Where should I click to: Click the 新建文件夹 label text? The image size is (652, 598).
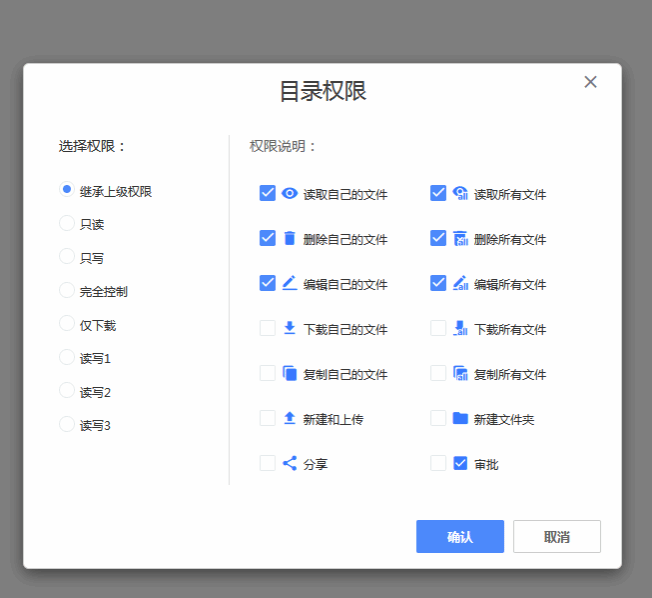point(504,419)
